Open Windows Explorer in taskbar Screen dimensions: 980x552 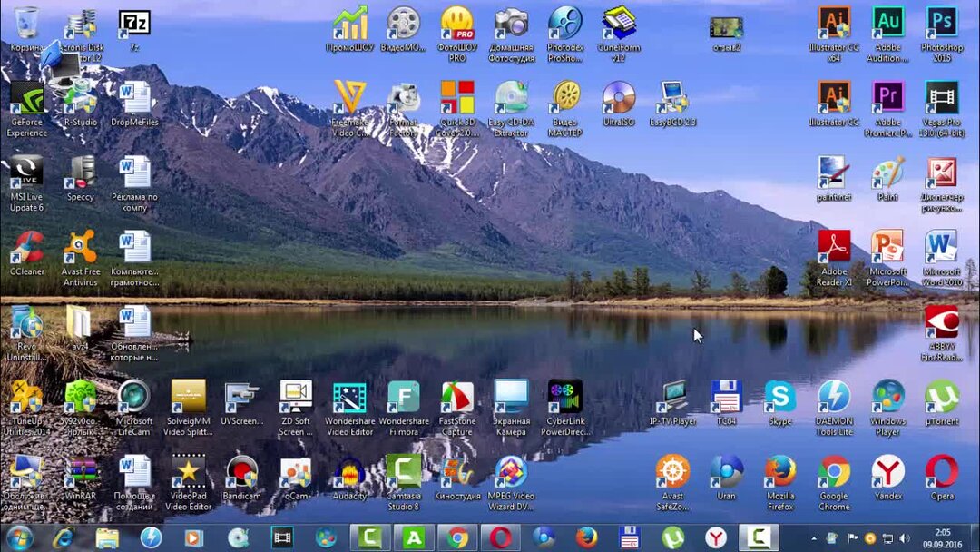tap(107, 537)
